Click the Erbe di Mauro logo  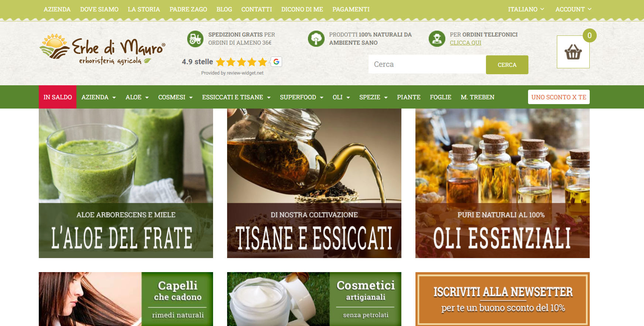click(x=102, y=49)
